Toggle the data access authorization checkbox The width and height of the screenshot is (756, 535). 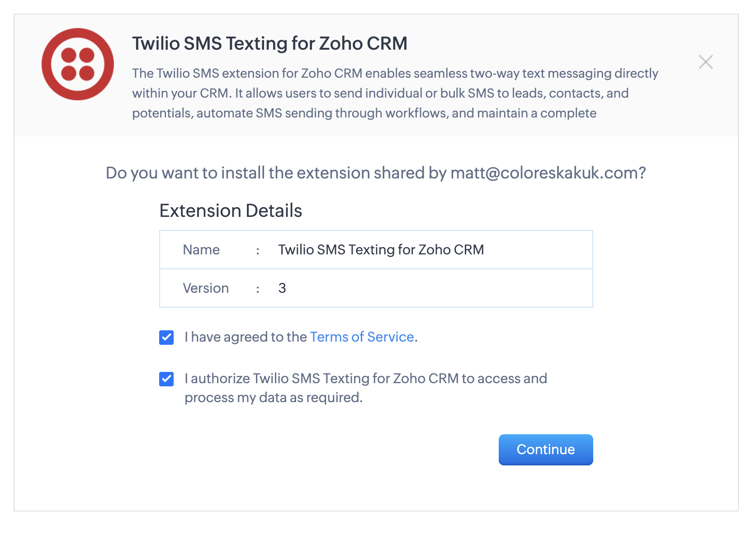166,379
